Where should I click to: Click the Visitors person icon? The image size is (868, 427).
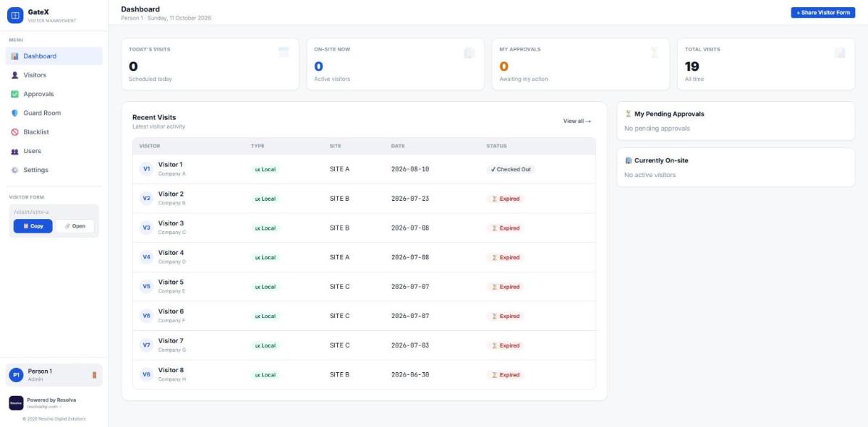click(x=15, y=75)
